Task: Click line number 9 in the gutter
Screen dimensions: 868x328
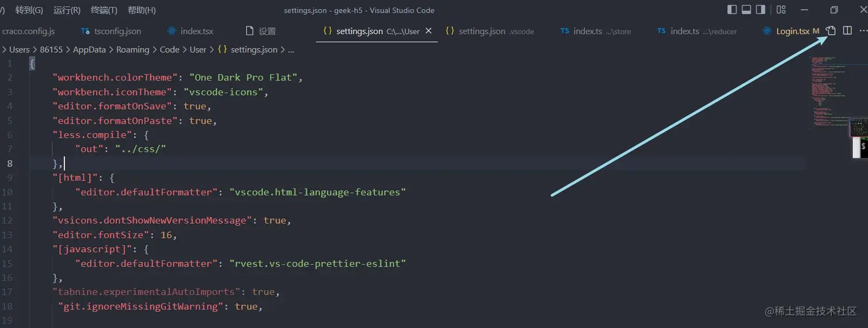Action: (10, 177)
